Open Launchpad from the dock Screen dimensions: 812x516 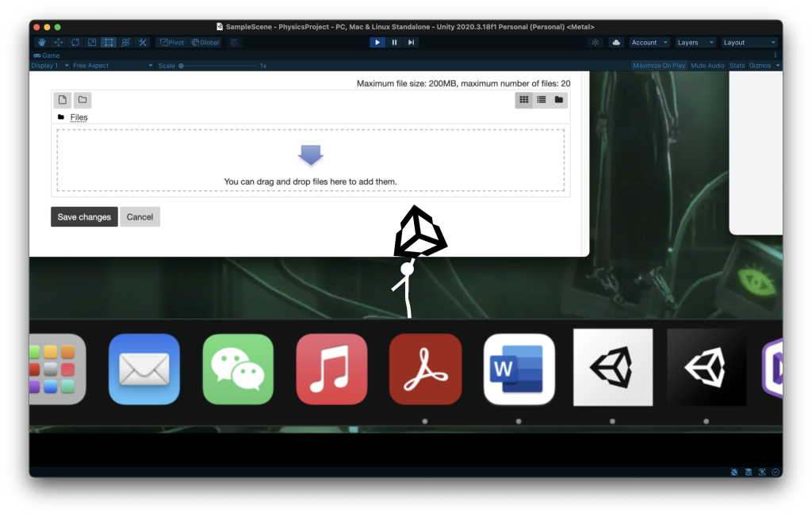[x=57, y=369]
